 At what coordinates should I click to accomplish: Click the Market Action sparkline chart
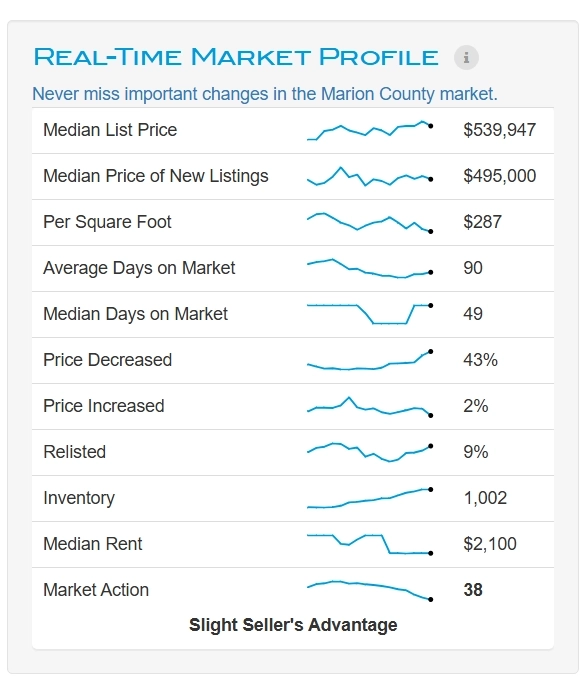click(x=370, y=590)
